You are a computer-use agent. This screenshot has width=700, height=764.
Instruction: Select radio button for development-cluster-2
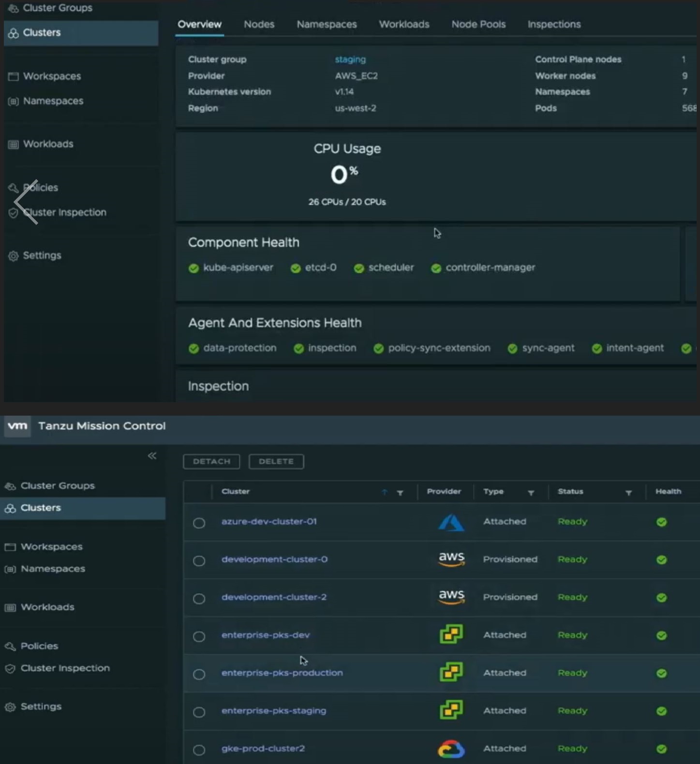pyautogui.click(x=199, y=599)
